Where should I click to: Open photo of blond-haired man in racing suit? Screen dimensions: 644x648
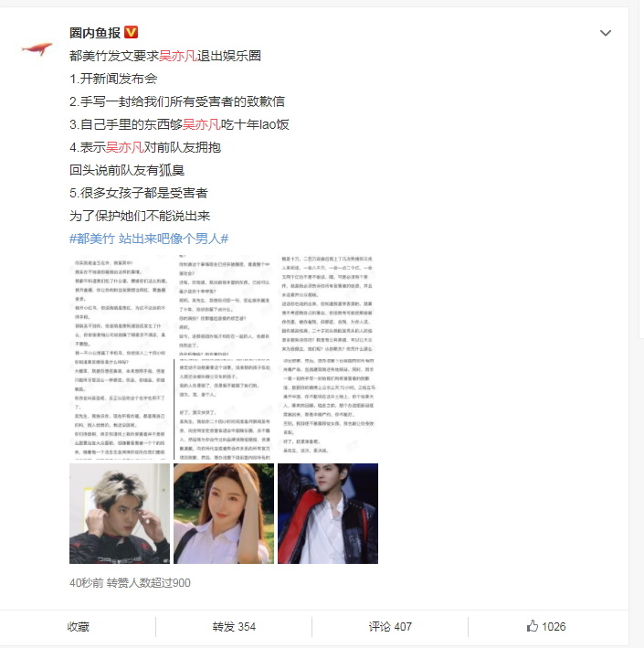point(120,514)
